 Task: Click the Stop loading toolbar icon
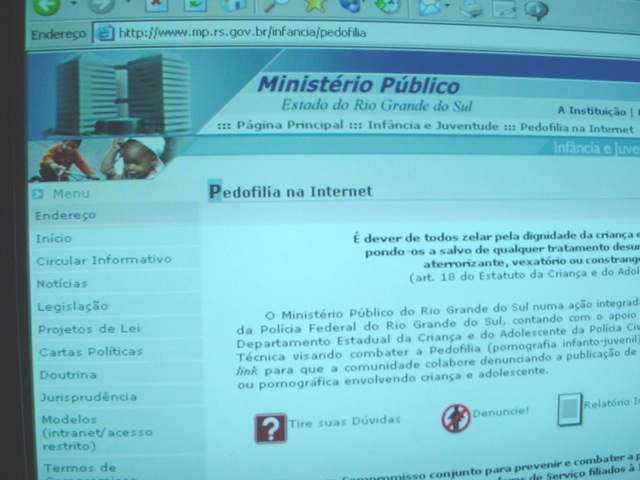click(x=157, y=4)
